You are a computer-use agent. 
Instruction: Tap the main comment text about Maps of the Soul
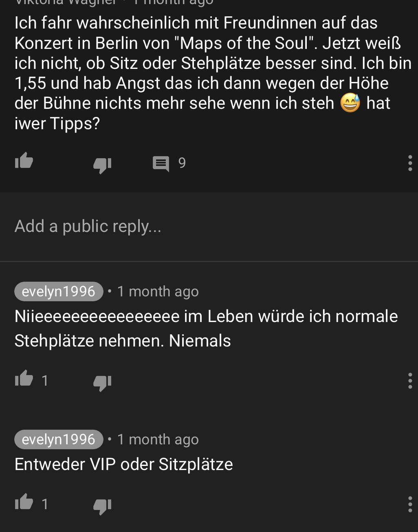213,73
